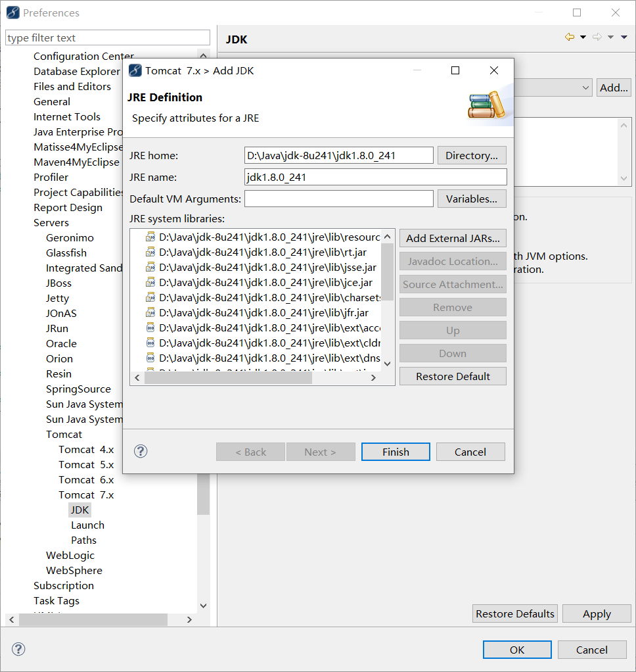Click the help icon in Preferences window

pyautogui.click(x=18, y=649)
